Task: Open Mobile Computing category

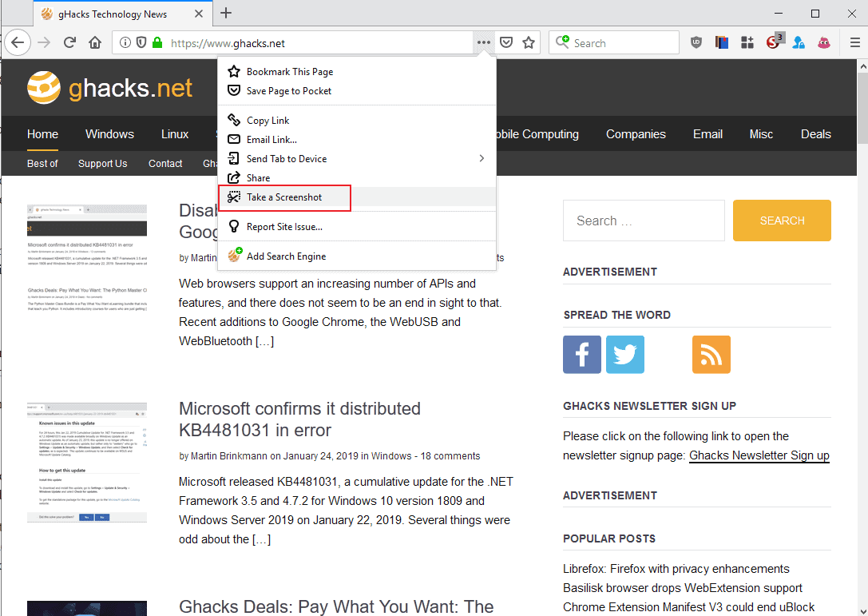Action: 537,134
